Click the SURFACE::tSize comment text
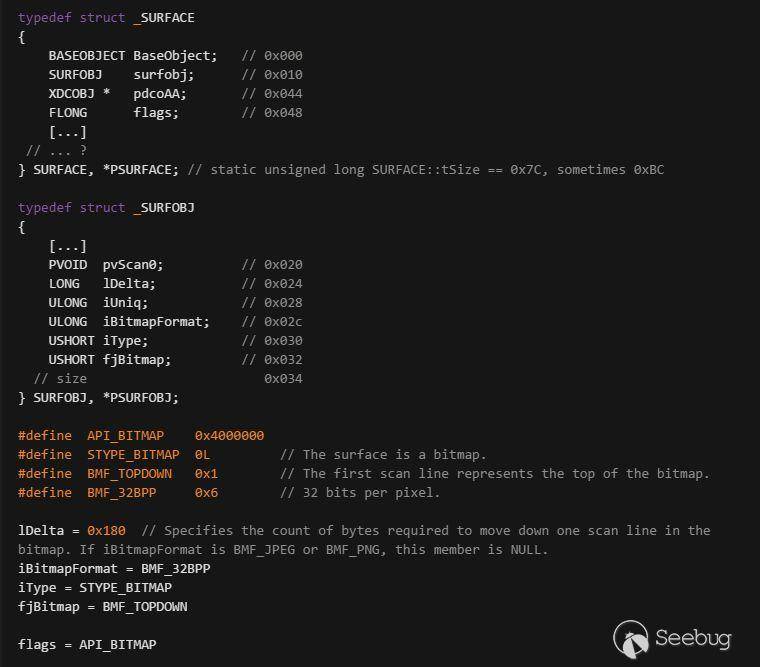The image size is (760, 667). click(425, 170)
